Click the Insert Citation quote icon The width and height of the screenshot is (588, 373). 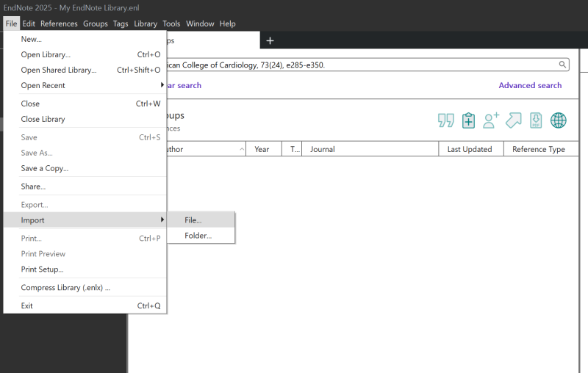[x=446, y=120]
